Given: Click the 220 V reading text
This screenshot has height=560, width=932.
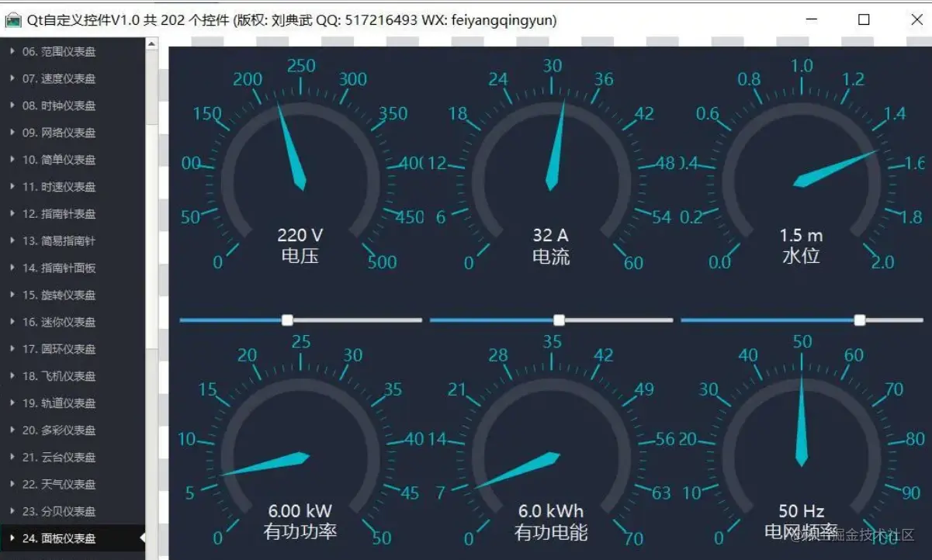Looking at the screenshot, I should (300, 235).
